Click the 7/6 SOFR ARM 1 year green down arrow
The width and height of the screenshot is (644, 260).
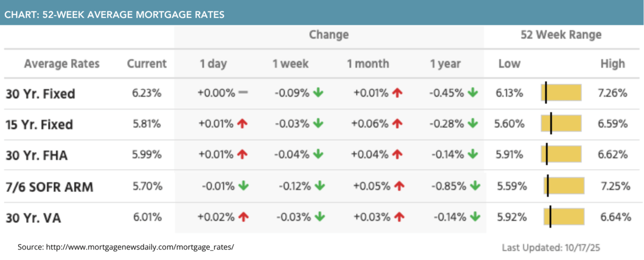pyautogui.click(x=475, y=186)
